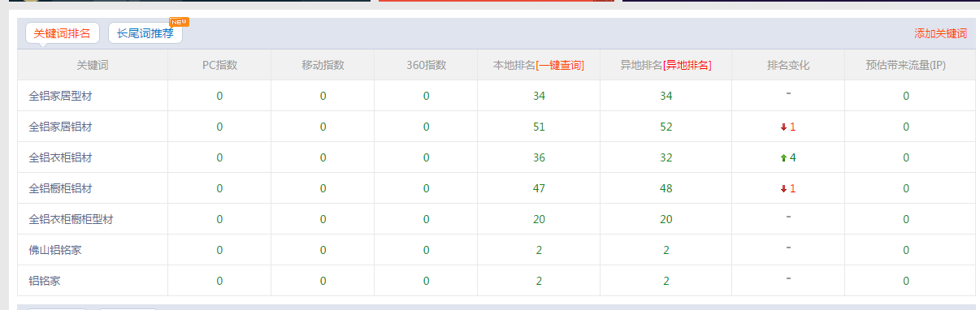Click the 预估带来流量(IP) column header

tap(906, 65)
